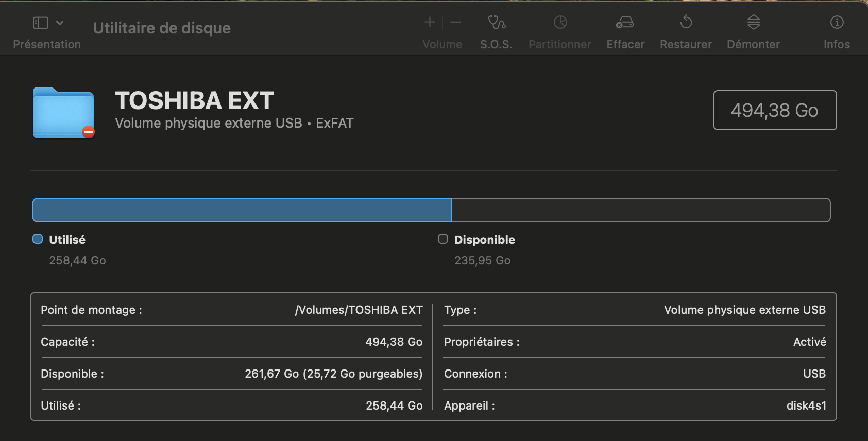Click the S.O.S. first aid stethoscope icon
Screen dimensions: 868x441
(x=497, y=23)
